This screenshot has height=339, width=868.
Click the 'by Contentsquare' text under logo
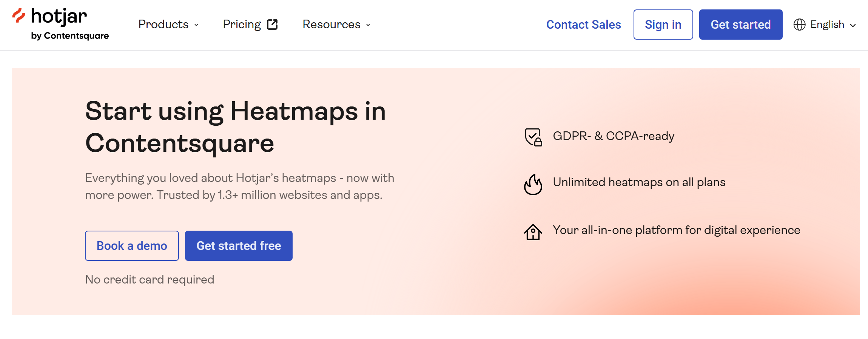[70, 36]
